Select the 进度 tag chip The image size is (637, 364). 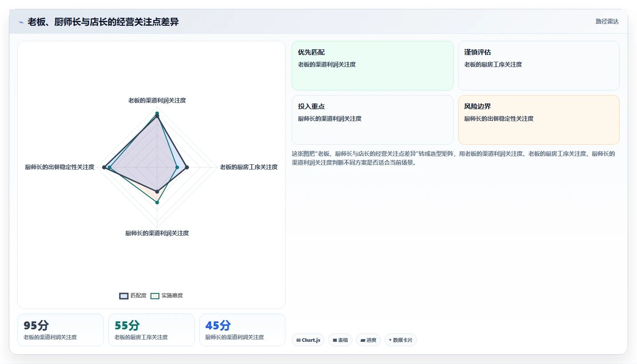point(368,340)
